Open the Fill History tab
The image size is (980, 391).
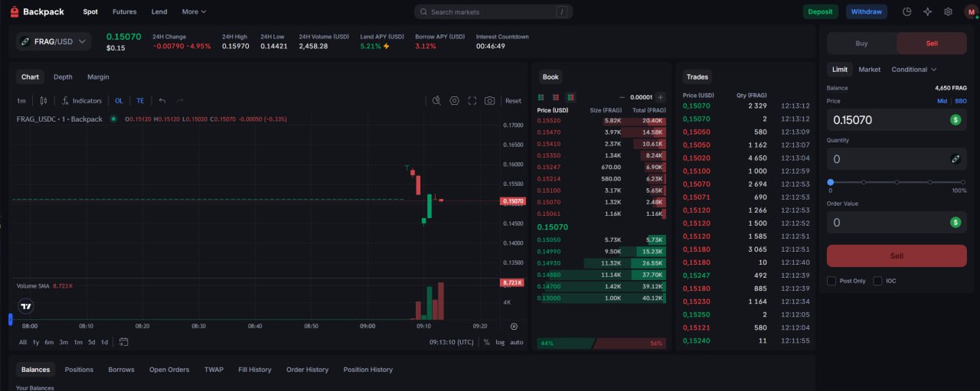255,370
